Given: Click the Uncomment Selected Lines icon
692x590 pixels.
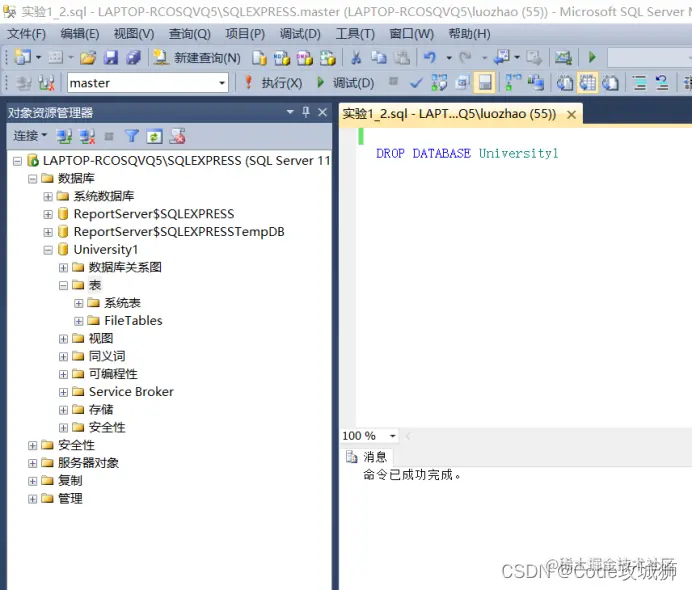Looking at the screenshot, I should 662,83.
